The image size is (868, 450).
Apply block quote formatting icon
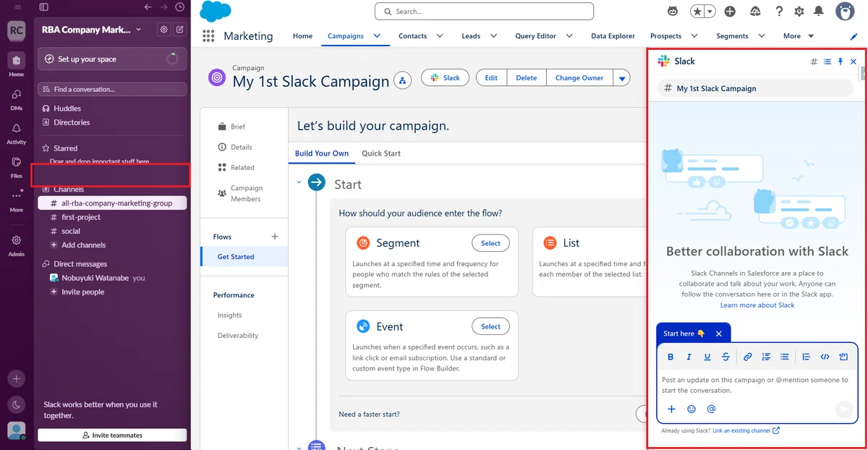[807, 357]
